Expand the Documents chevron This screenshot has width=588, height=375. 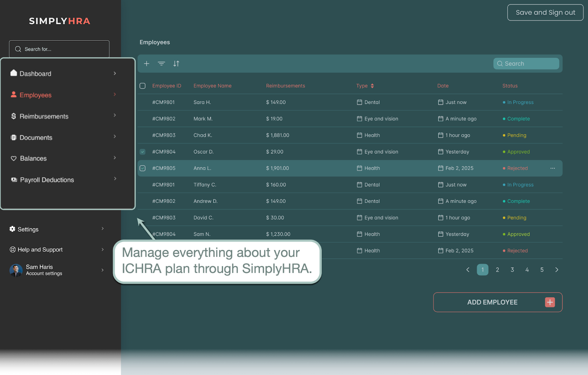coord(115,136)
